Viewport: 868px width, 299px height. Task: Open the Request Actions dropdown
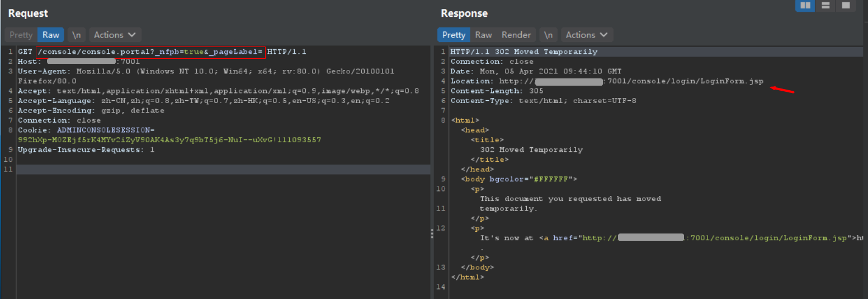pos(115,35)
